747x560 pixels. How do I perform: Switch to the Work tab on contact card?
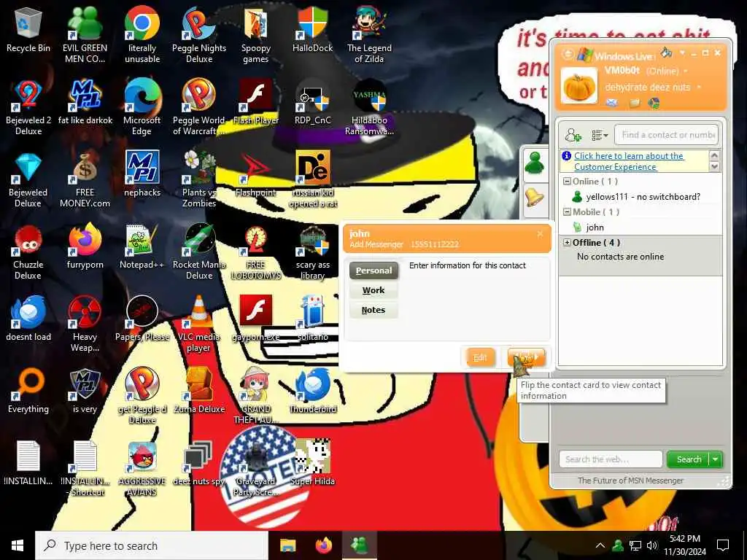(373, 290)
